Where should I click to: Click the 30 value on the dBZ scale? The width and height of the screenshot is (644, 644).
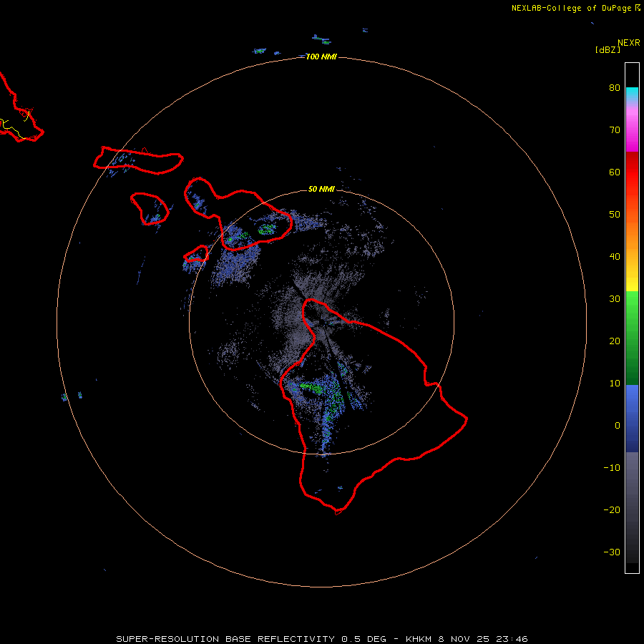[x=615, y=299]
